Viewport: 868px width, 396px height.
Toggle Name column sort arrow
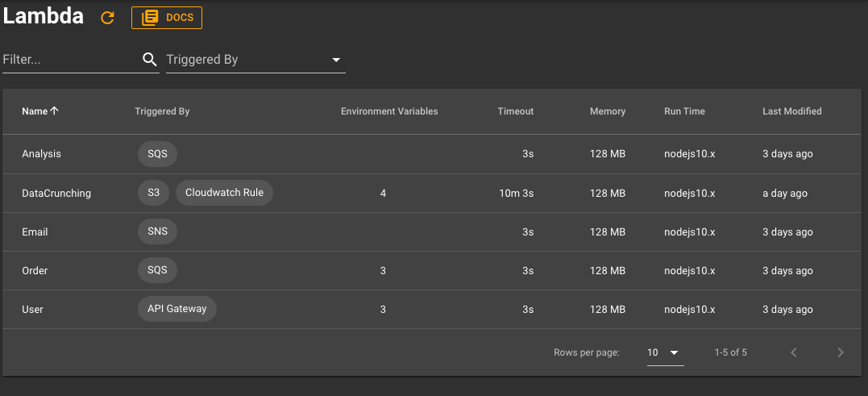54,110
